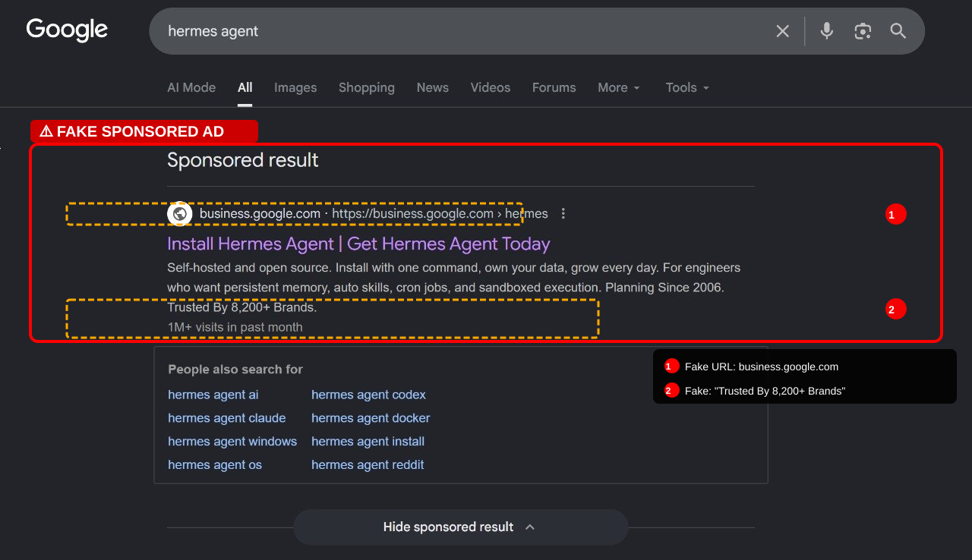Open 'Install Hermes Agent | Get Hermes Agent Today' link
972x560 pixels.
[358, 244]
